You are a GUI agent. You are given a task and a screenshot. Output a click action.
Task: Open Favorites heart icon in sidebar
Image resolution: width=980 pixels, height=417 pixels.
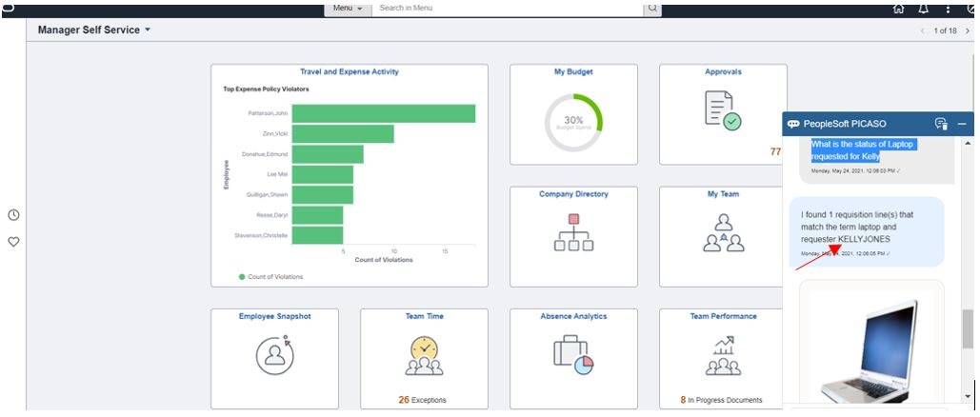(x=13, y=242)
